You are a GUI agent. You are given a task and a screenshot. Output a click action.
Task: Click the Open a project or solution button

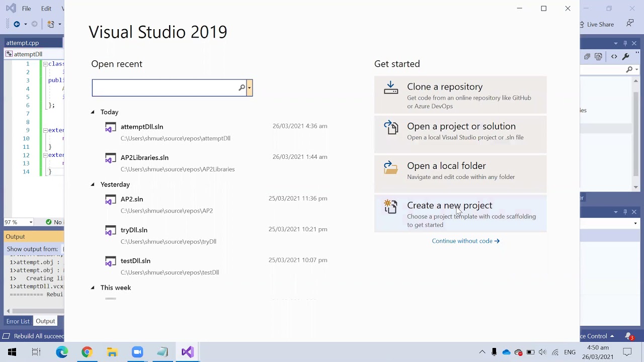click(460, 134)
